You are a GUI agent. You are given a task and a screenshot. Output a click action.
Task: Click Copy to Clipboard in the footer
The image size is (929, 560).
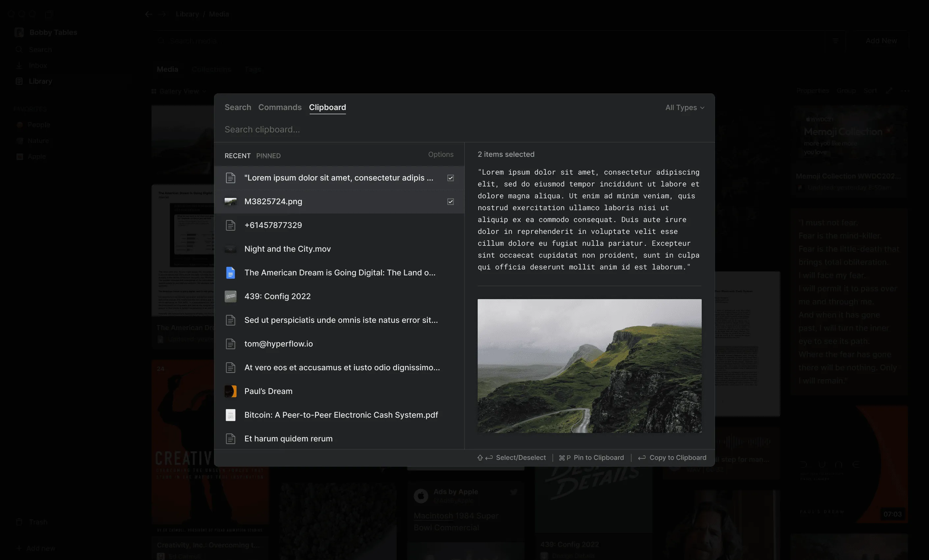(672, 458)
